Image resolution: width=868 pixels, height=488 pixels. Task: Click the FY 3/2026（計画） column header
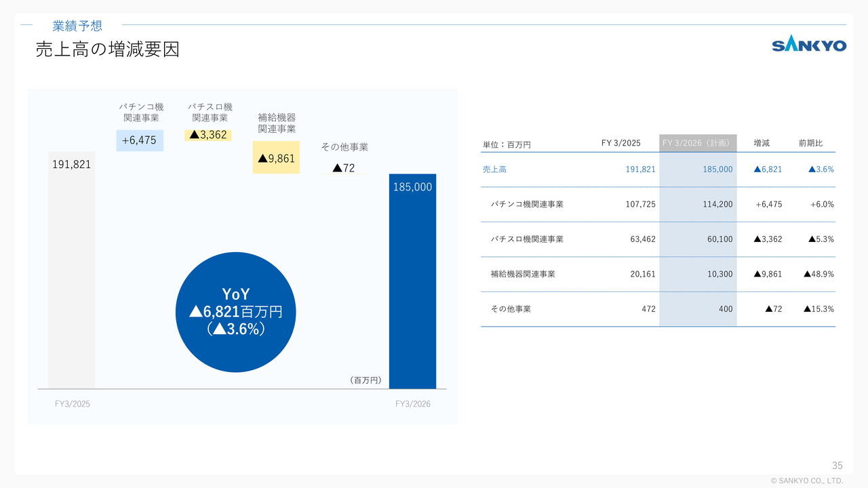click(x=698, y=143)
